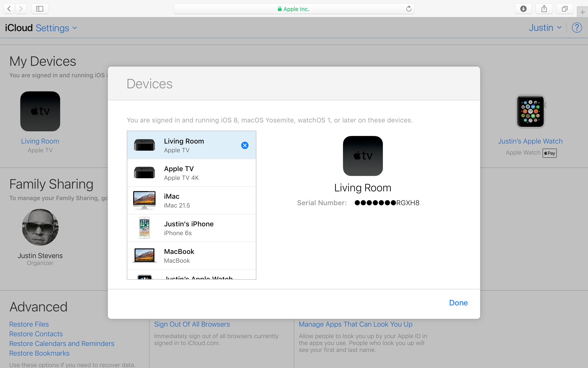
Task: Select partially visible Justin's Apple Watch row
Action: tap(192, 275)
